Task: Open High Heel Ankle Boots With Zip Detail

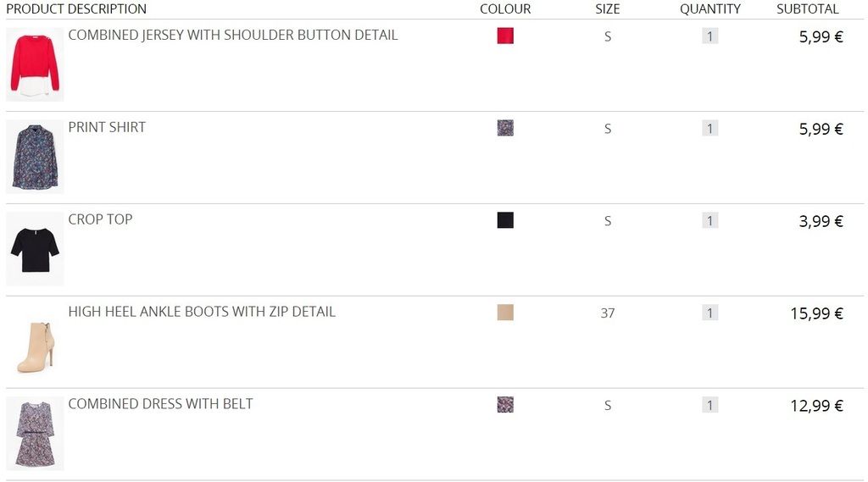Action: (x=202, y=312)
